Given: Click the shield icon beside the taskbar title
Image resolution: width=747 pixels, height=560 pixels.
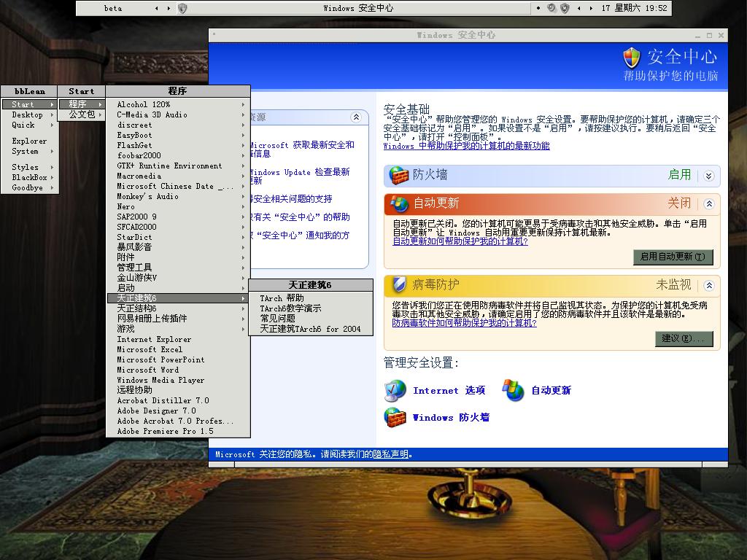Looking at the screenshot, I should tap(182, 8).
